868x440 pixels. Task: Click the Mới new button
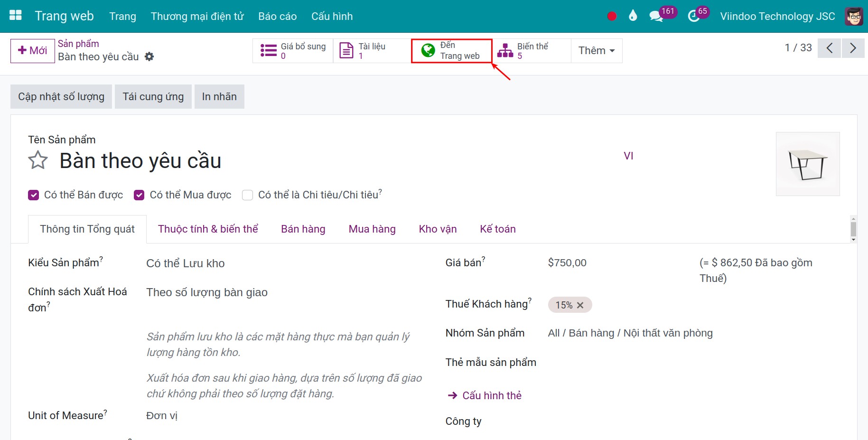33,51
